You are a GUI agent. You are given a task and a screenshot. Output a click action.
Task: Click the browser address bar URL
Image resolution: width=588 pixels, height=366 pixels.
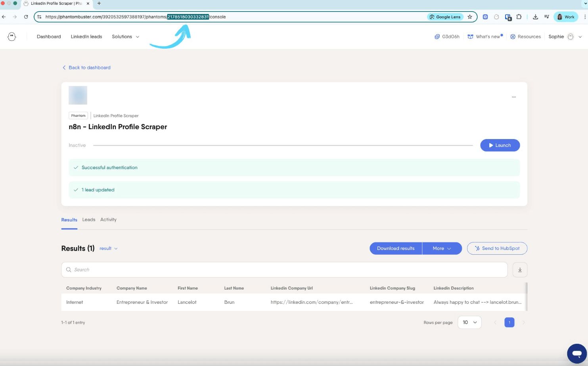tap(136, 17)
